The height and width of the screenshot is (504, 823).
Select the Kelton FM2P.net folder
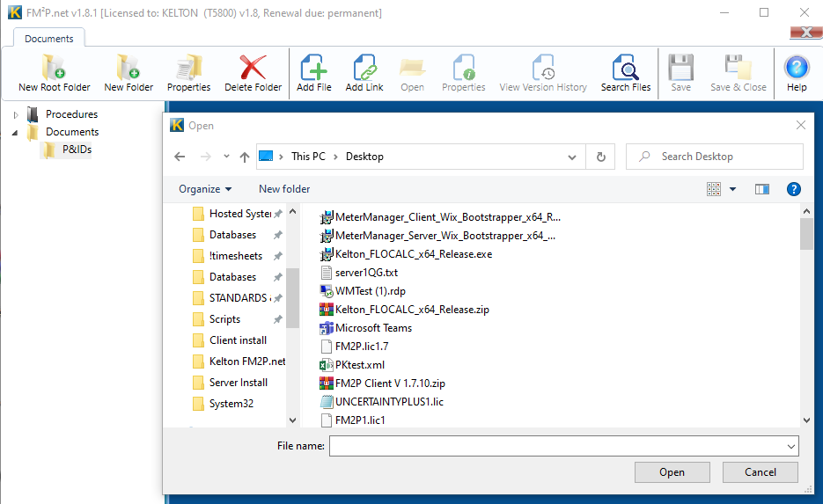point(238,362)
